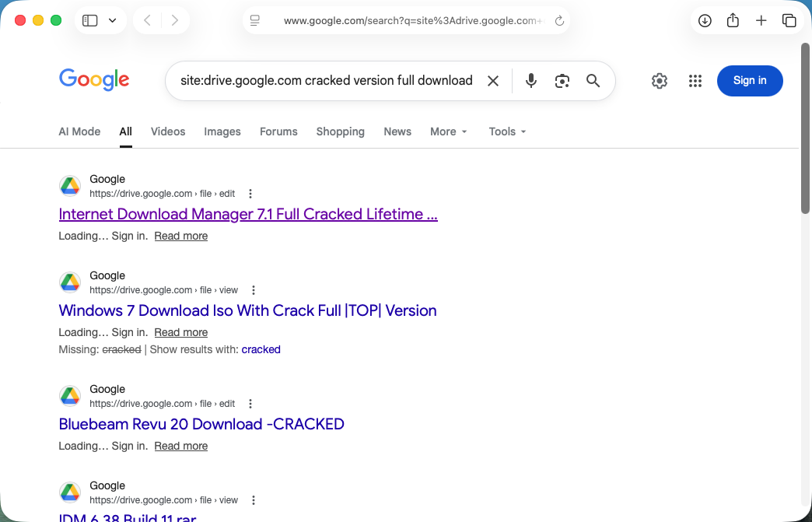This screenshot has width=812, height=522.
Task: Expand the sidebar tab group chevron
Action: (112, 21)
